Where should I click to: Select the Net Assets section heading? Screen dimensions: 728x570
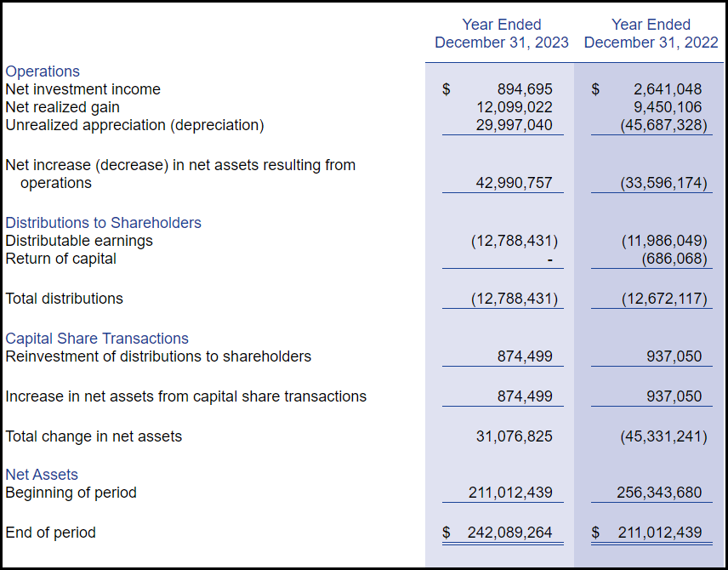point(41,474)
